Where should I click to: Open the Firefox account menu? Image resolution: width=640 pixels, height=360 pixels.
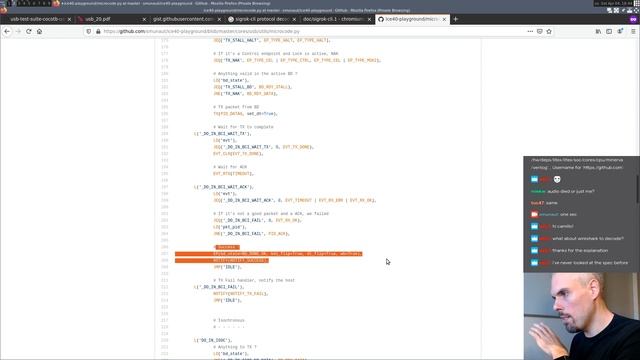(620, 31)
